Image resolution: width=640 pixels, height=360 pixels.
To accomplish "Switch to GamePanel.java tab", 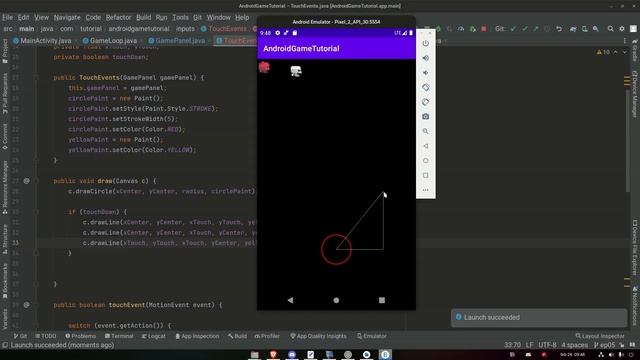I will (x=177, y=41).
